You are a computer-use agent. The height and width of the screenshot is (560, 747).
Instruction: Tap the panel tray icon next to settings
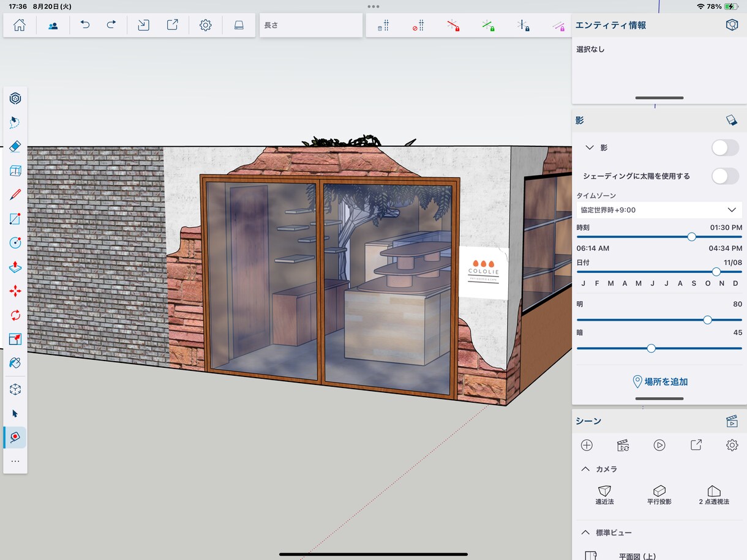coord(239,25)
